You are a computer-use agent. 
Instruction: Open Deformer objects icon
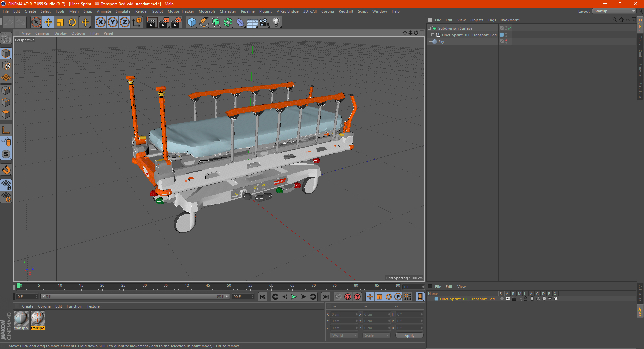[240, 22]
